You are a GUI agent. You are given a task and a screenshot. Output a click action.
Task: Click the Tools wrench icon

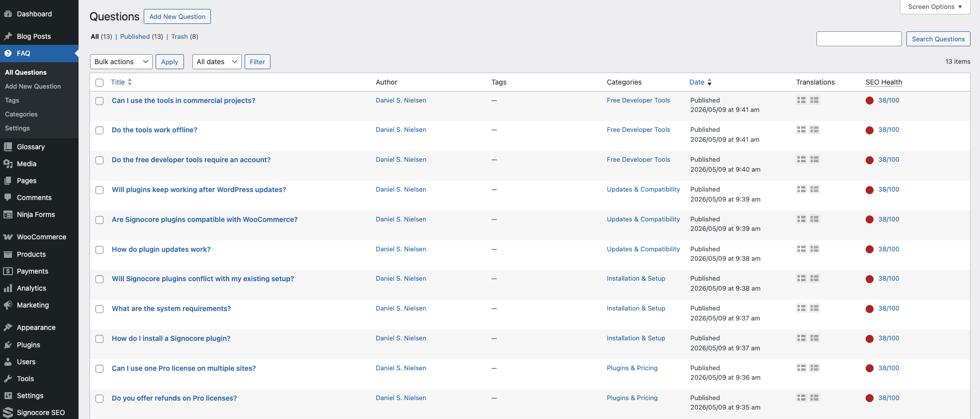(8, 379)
